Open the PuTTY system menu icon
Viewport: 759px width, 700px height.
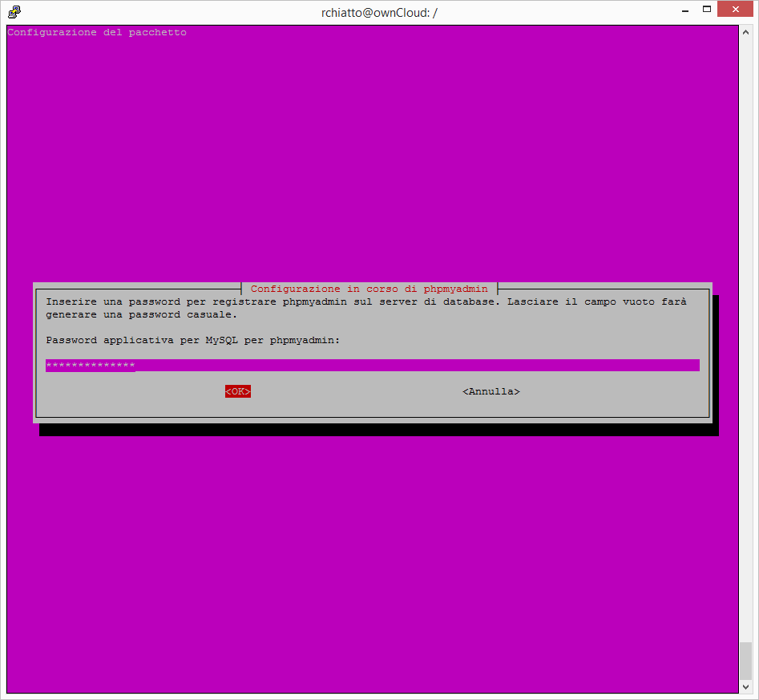14,11
